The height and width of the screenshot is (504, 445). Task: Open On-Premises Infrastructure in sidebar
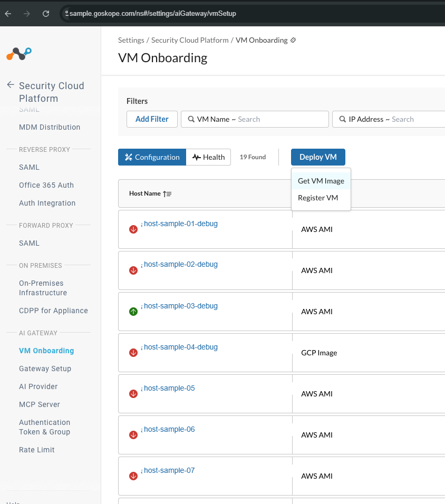(x=43, y=288)
